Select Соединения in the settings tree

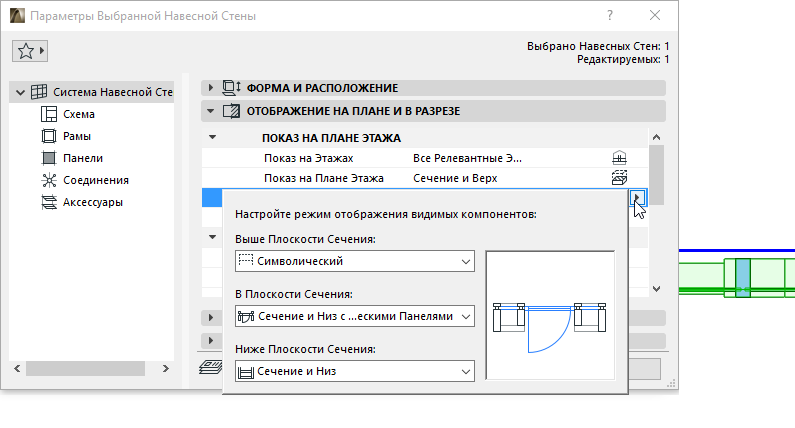pos(95,180)
